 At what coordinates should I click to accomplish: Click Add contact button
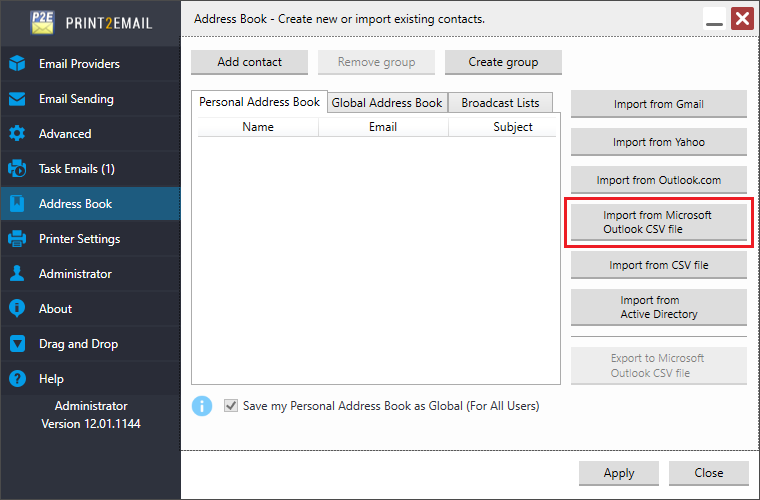pyautogui.click(x=250, y=62)
